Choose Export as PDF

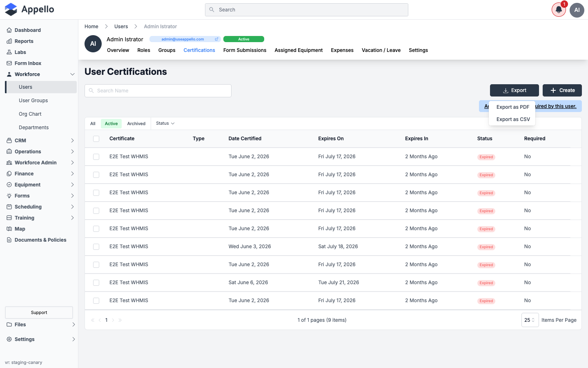512,107
